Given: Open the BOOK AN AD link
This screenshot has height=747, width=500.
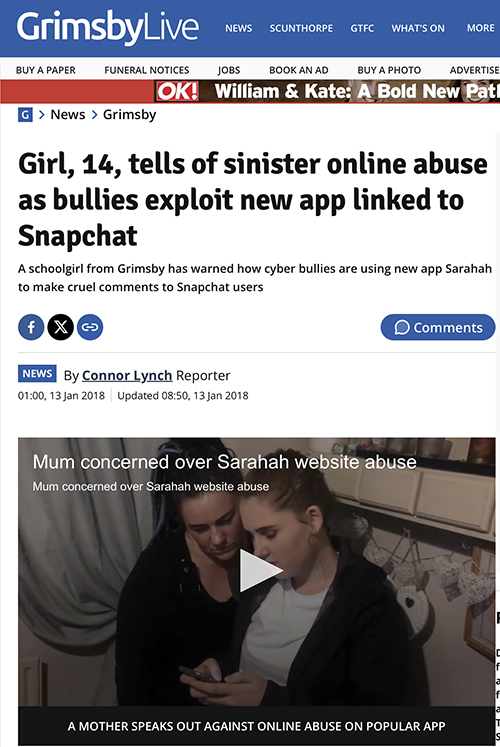Looking at the screenshot, I should (299, 70).
